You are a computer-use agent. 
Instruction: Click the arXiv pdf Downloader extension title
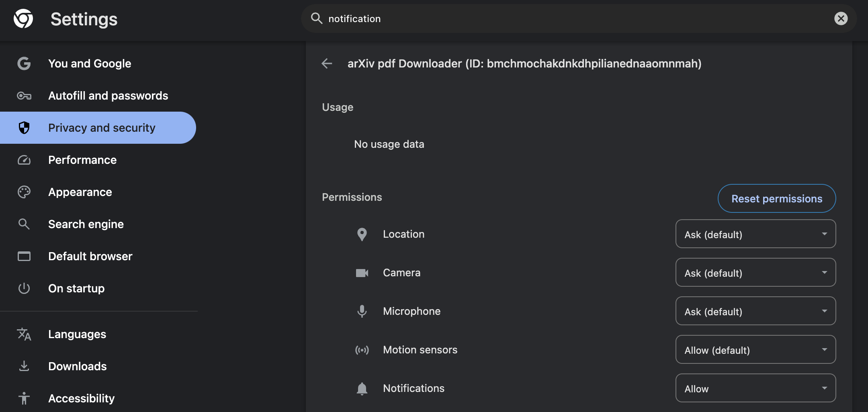(x=524, y=63)
